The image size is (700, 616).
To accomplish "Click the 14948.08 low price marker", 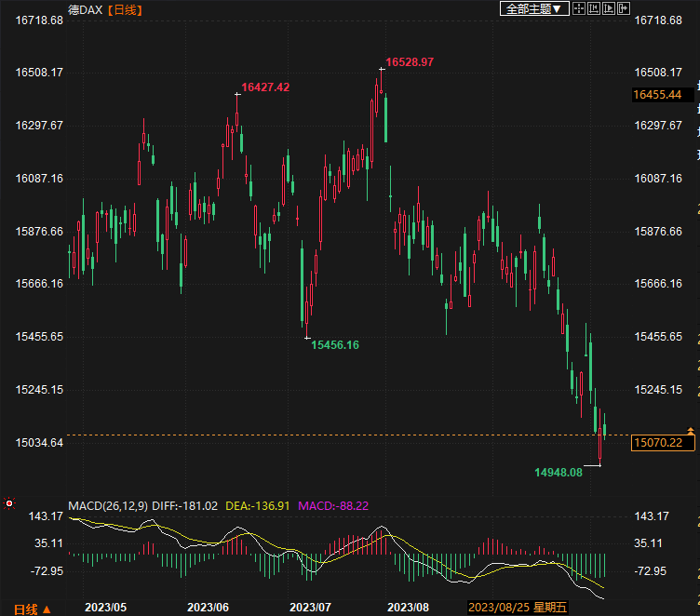I will coord(558,472).
